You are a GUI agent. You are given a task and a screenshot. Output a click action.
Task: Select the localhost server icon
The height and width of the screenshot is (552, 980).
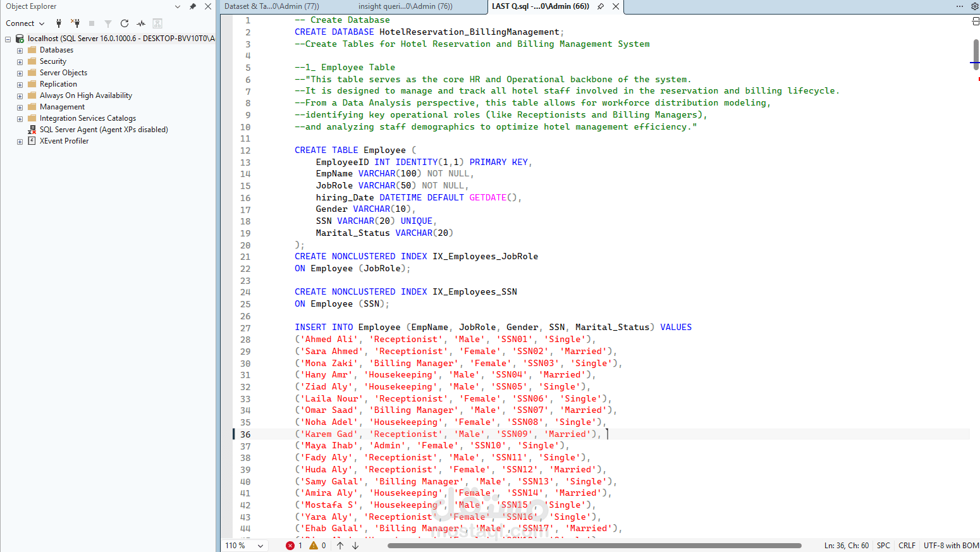point(20,39)
